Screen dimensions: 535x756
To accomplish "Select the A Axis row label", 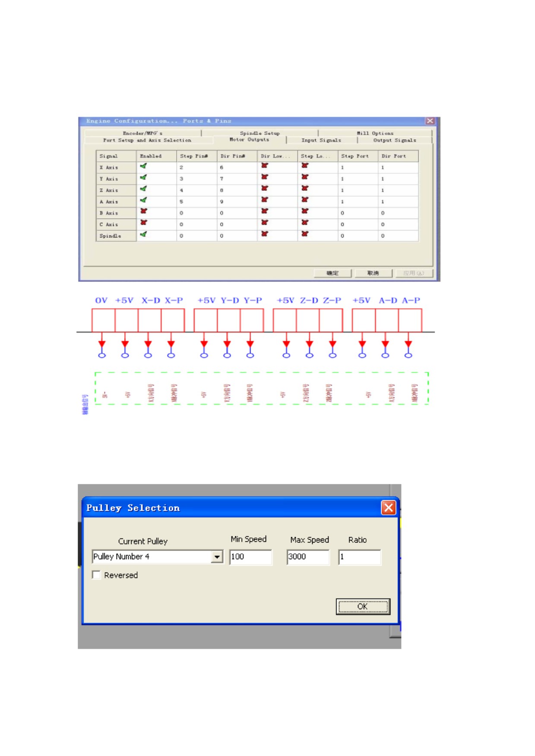I will [117, 202].
